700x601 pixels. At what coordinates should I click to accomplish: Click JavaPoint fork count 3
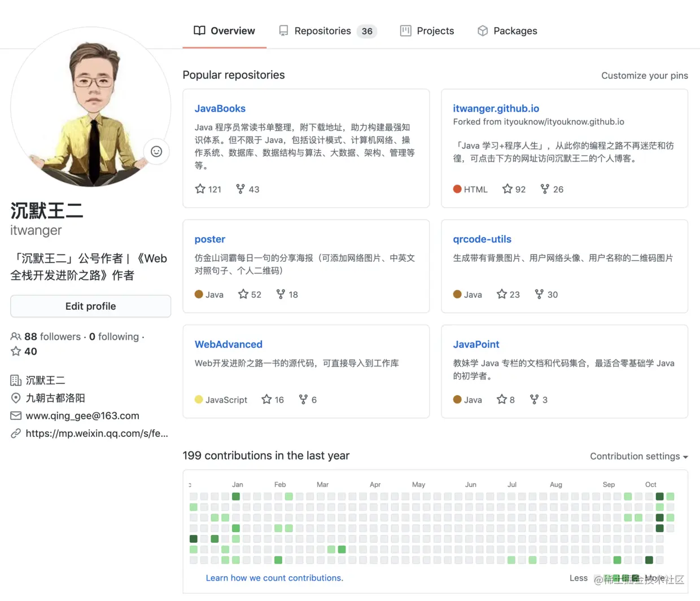(539, 400)
